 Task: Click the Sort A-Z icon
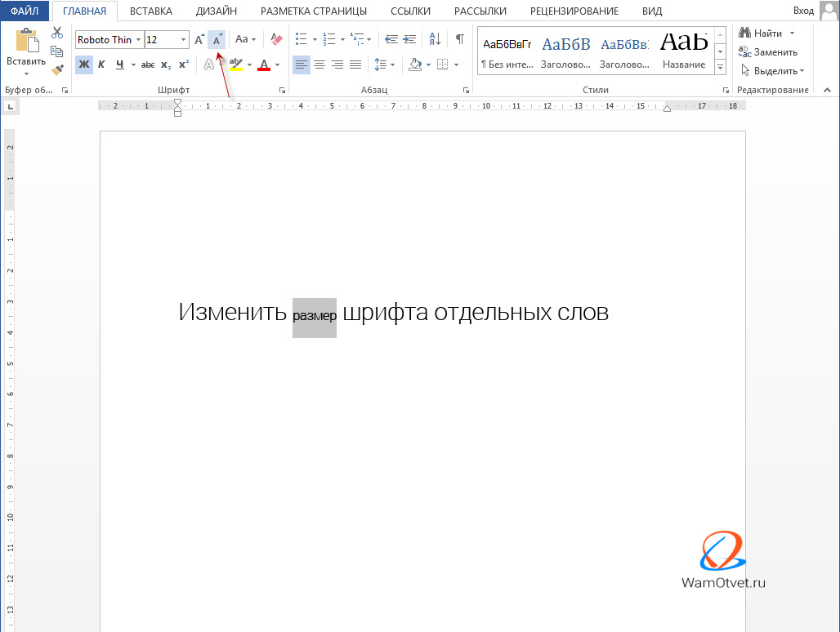[x=435, y=39]
